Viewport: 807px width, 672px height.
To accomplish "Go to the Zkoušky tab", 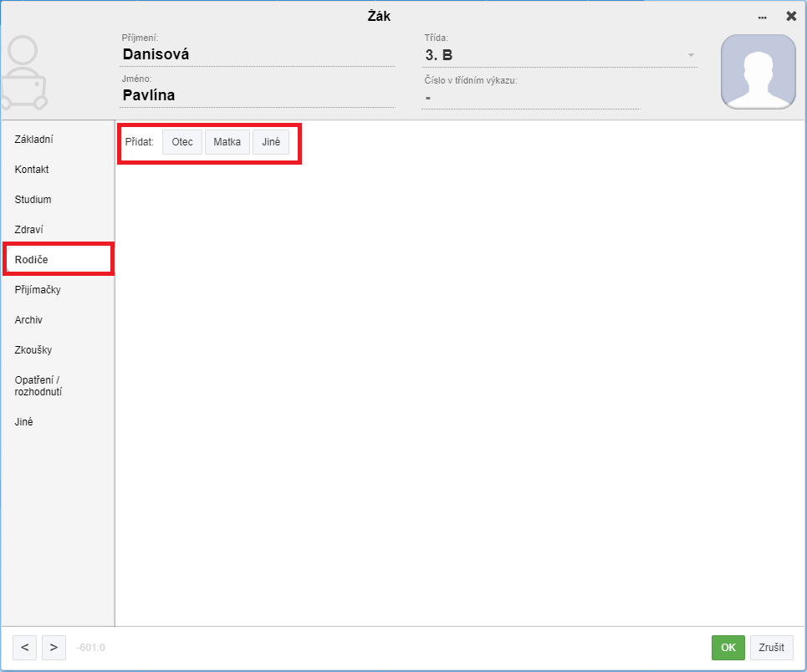I will (x=33, y=350).
